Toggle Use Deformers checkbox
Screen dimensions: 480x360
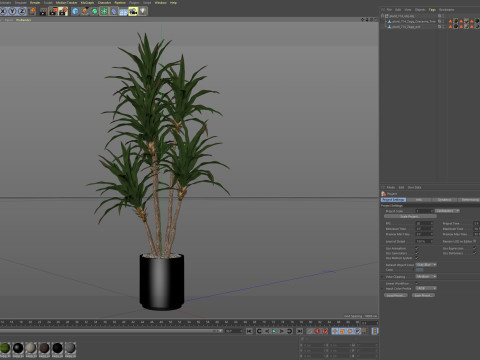[474, 253]
